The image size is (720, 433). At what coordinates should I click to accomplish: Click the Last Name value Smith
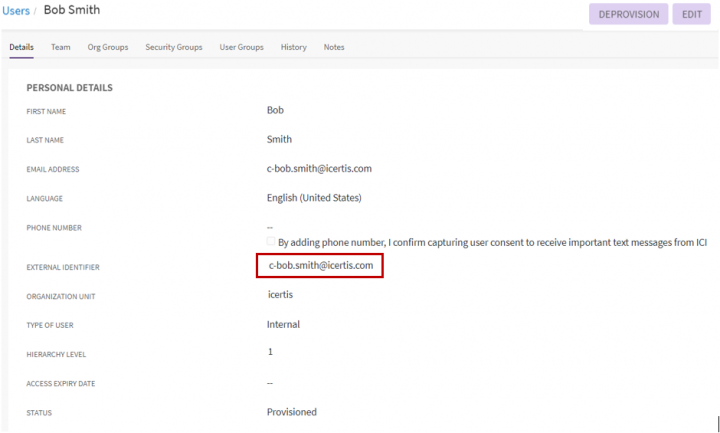[279, 140]
